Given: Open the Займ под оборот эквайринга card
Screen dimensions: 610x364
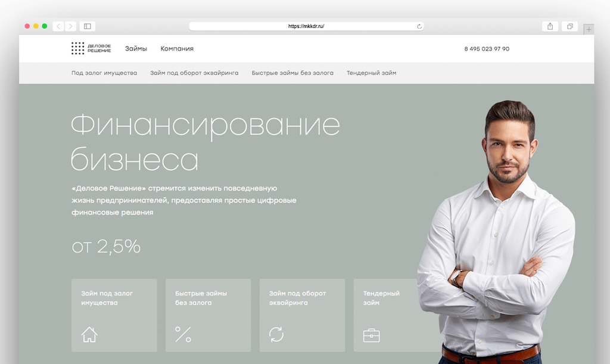Looking at the screenshot, I should [x=302, y=315].
